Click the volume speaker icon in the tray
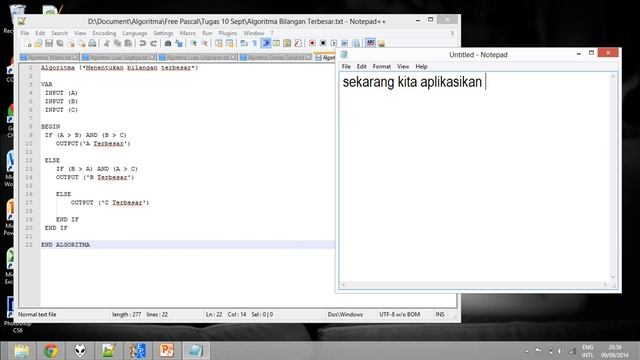This screenshot has width=640, height=360. (560, 351)
